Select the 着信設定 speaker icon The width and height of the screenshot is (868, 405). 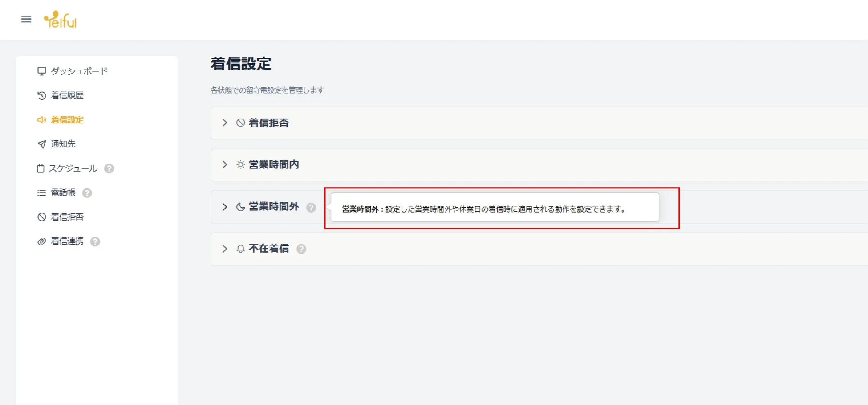click(x=41, y=120)
